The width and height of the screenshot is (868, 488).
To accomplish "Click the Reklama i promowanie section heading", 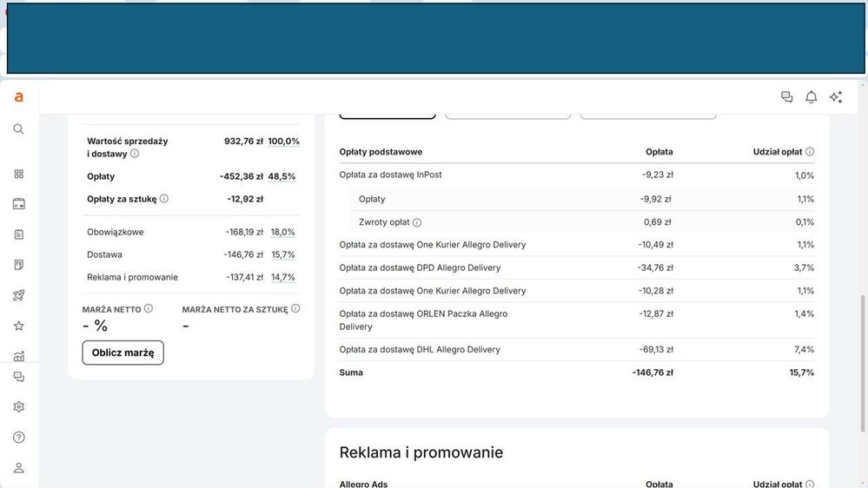I will (x=421, y=452).
